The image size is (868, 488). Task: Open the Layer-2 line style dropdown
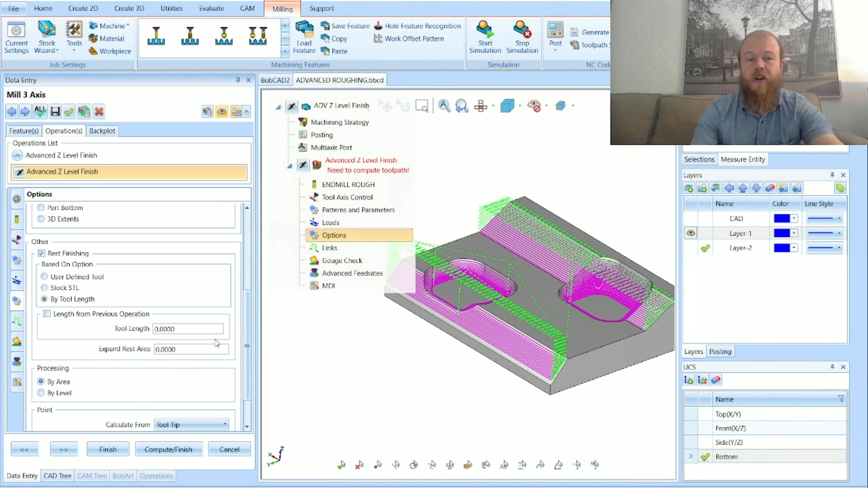pos(824,248)
